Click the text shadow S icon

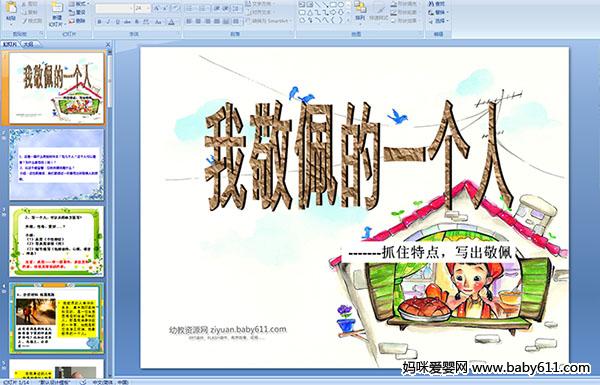(137, 22)
